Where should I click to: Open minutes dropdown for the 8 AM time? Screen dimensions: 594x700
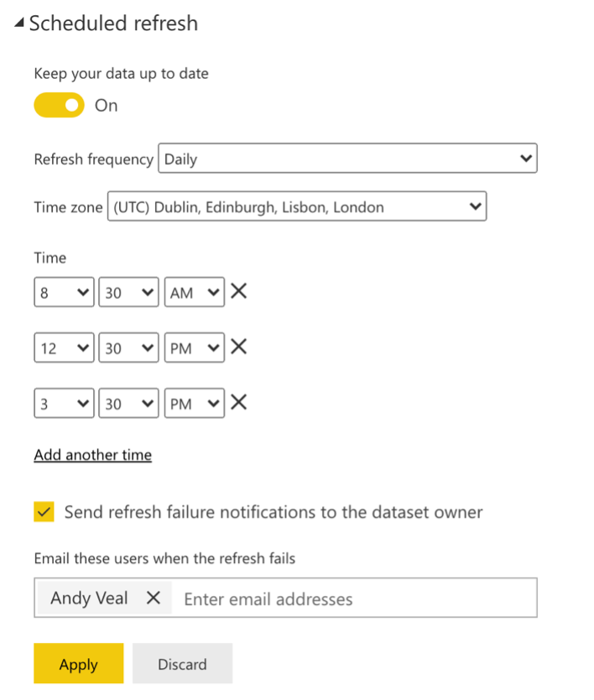click(x=128, y=293)
